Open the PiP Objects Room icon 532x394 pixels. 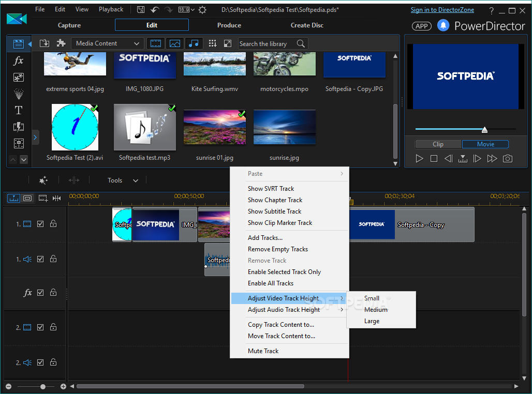[18, 78]
